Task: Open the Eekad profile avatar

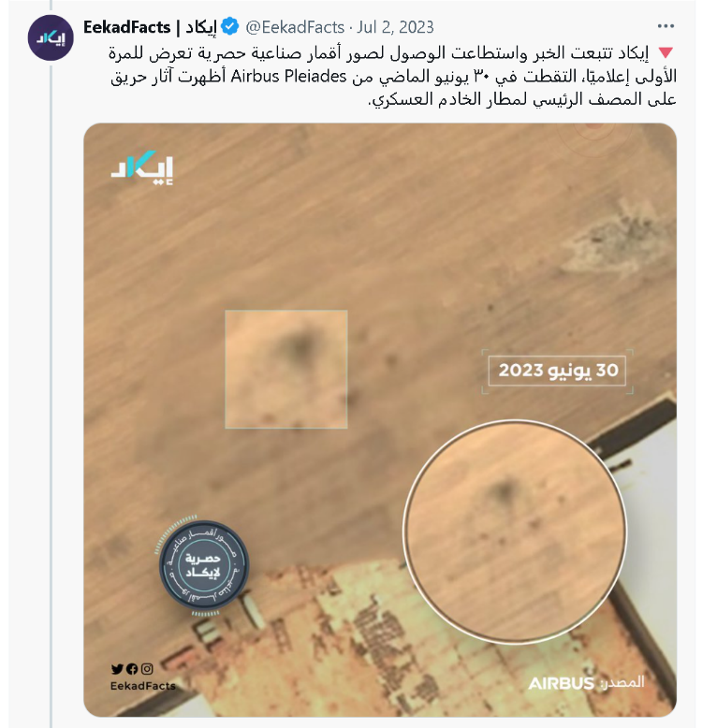Action: coord(51,37)
